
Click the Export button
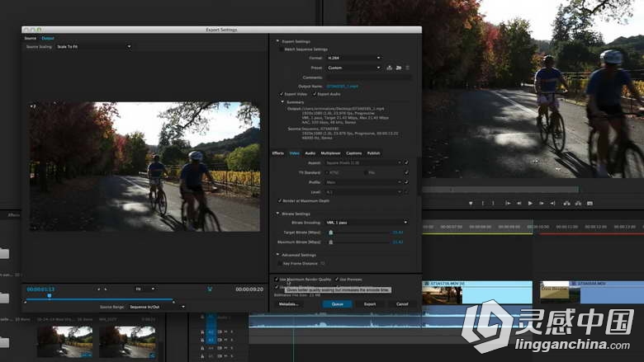click(x=370, y=304)
